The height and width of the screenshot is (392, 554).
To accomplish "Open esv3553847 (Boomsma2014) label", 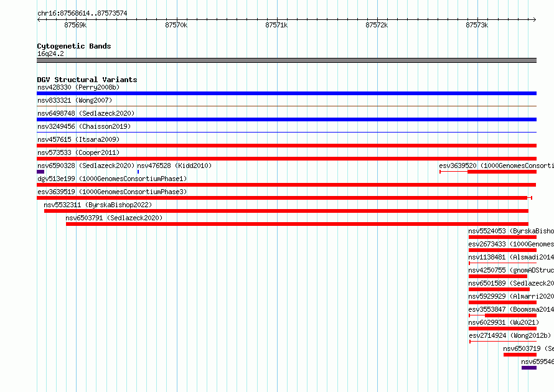I will tap(511, 309).
